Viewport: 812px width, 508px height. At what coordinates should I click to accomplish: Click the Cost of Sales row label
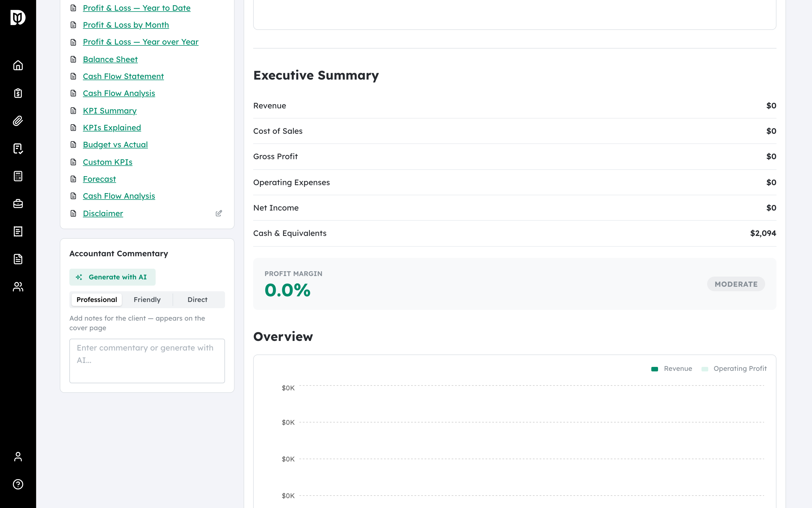(278, 131)
